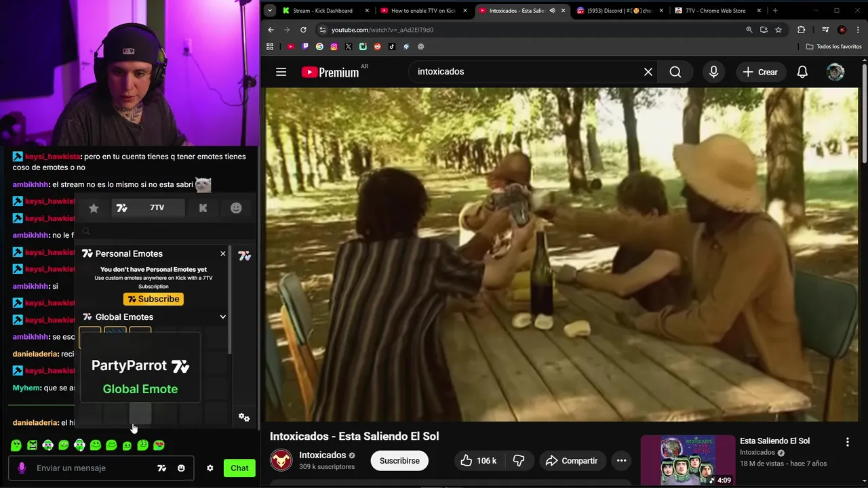868x488 pixels.
Task: Click the Myhem username in chat
Action: (x=26, y=388)
